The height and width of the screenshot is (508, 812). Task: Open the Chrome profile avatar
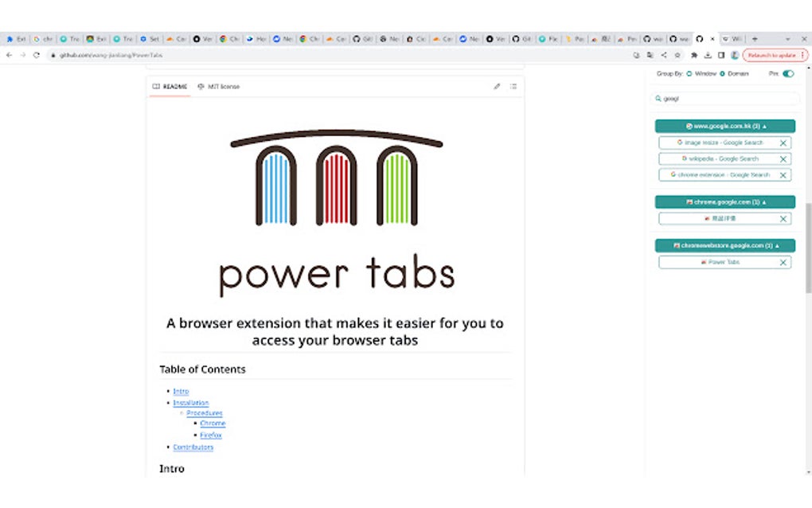[x=734, y=55]
